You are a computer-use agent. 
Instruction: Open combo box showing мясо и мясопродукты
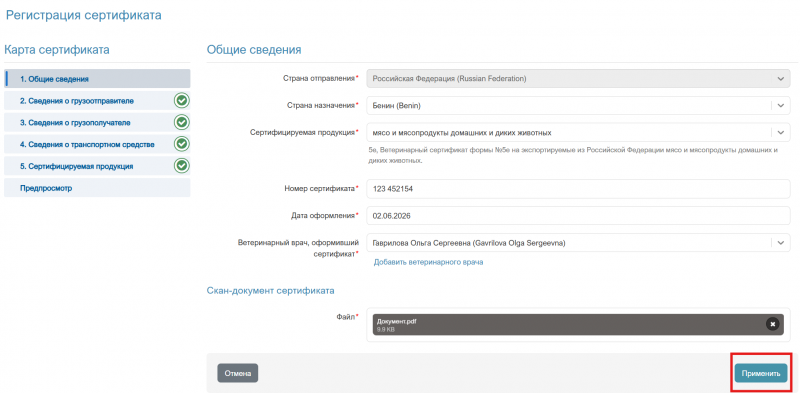pyautogui.click(x=578, y=132)
